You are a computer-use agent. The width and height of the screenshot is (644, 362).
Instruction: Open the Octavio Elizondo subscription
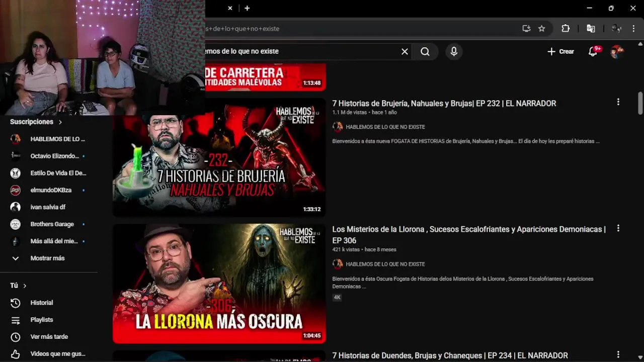pyautogui.click(x=49, y=156)
